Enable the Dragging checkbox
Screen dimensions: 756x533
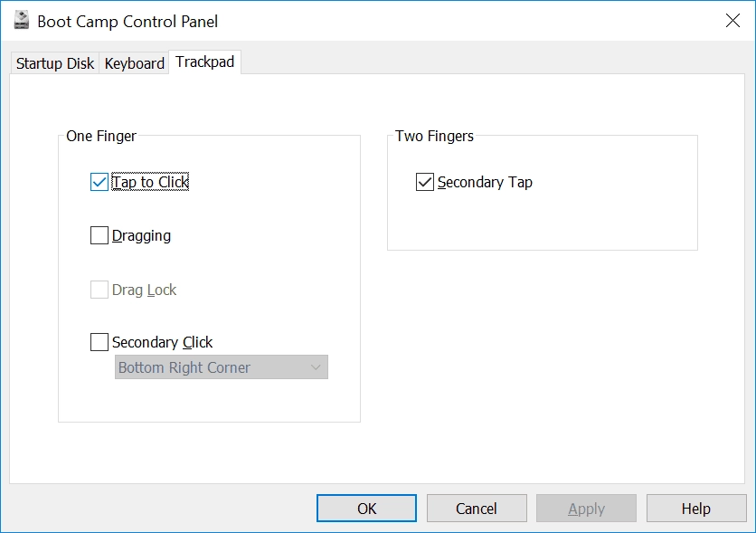(x=99, y=235)
